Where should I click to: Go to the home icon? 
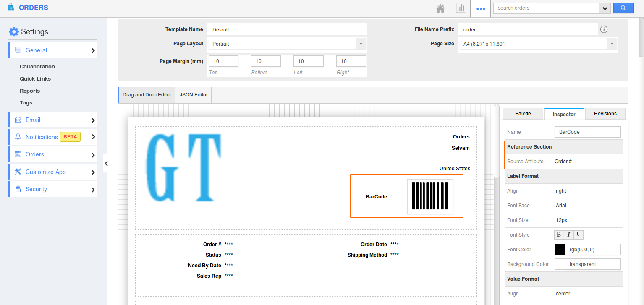(x=440, y=8)
